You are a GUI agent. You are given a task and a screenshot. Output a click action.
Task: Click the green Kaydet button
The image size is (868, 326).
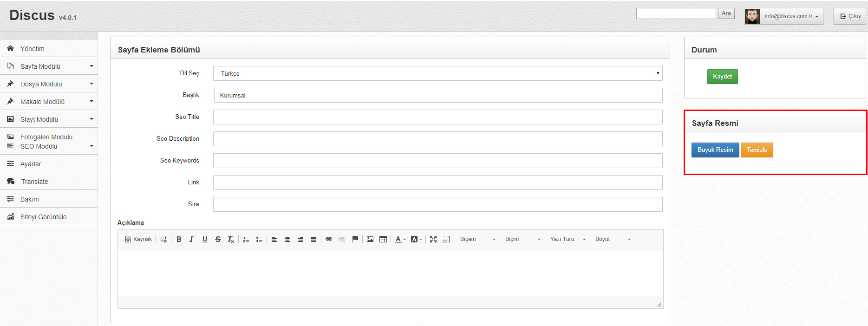[722, 77]
